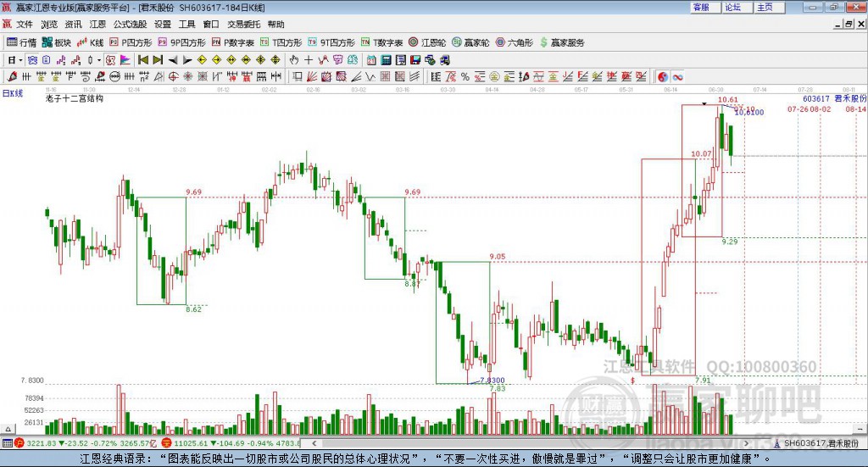Click the calculator icon
This screenshot has width=868, height=467.
click(x=387, y=60)
